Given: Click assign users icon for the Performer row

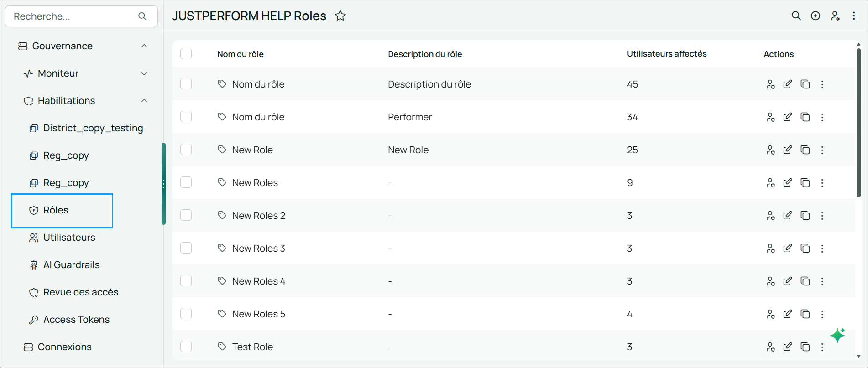Looking at the screenshot, I should pos(770,117).
